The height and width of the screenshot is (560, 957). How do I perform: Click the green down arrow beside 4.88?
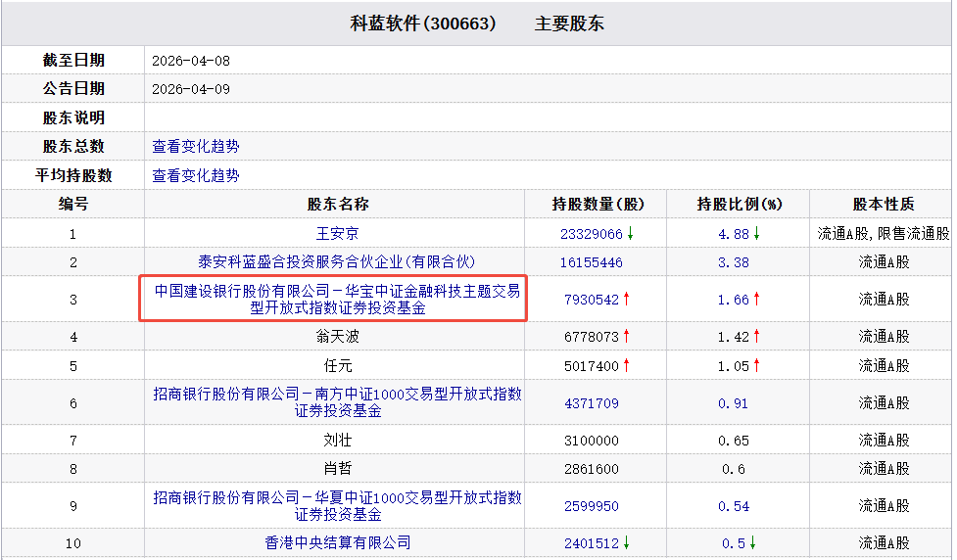coord(756,233)
